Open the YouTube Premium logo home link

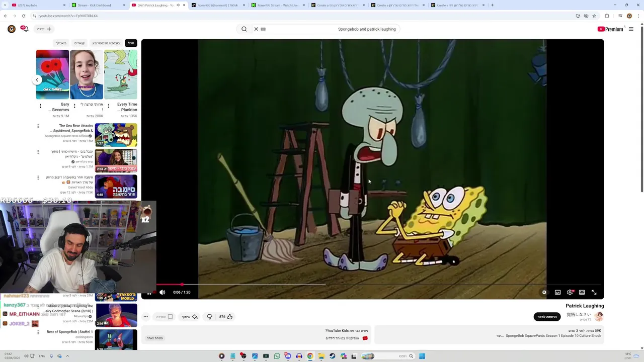(610, 29)
